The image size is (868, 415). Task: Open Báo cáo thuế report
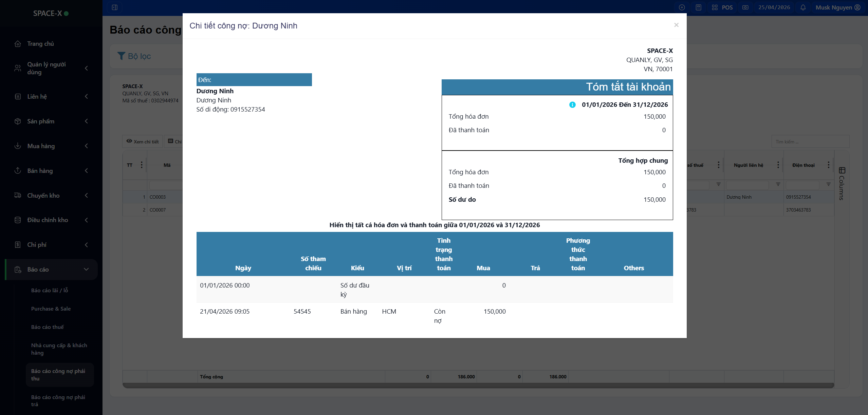48,327
